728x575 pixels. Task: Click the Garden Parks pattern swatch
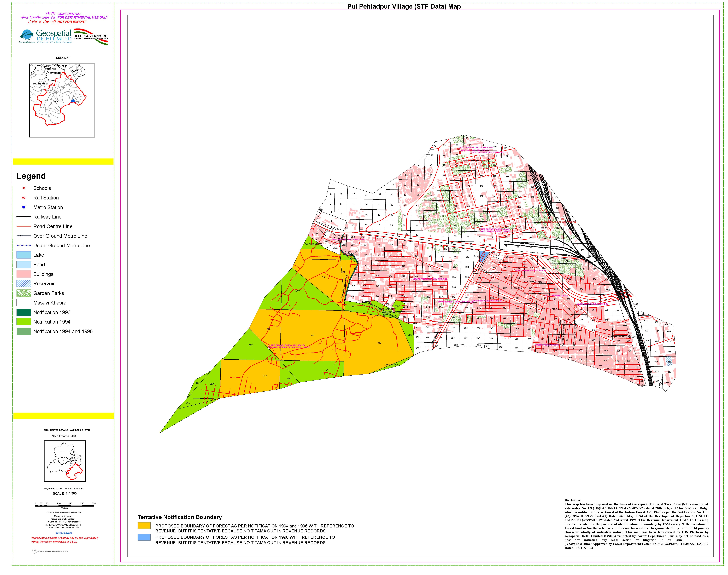pos(24,293)
